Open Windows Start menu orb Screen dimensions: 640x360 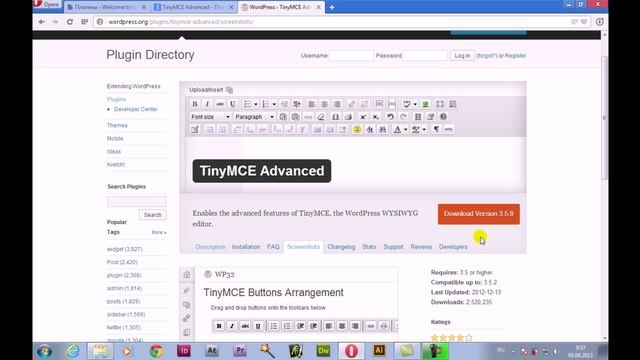44,351
